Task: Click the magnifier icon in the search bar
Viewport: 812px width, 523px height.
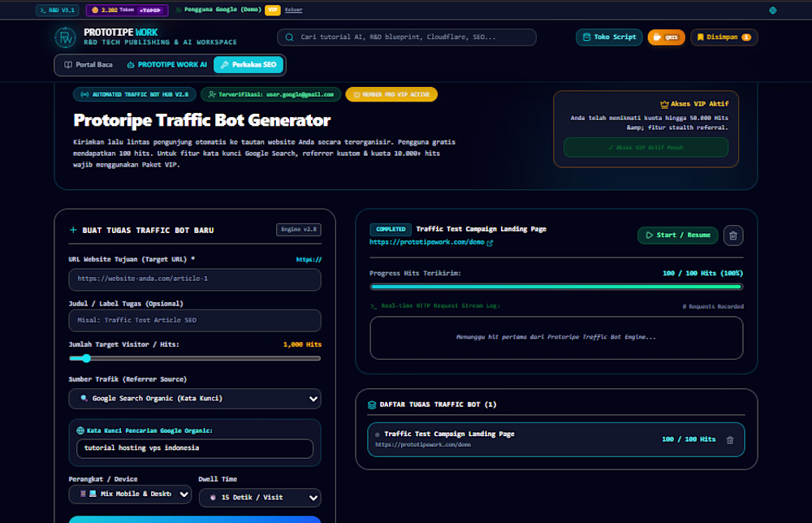Action: pyautogui.click(x=290, y=37)
